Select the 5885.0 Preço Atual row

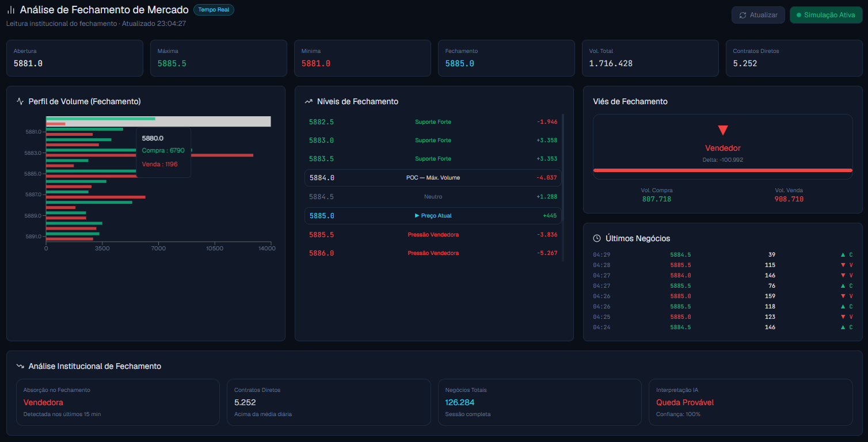point(433,216)
